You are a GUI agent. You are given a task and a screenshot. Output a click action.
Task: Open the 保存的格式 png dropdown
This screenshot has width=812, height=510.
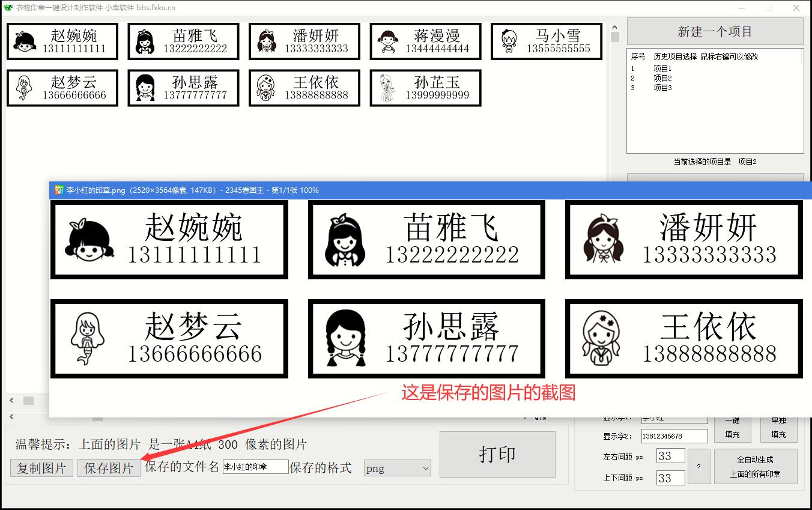coord(397,468)
